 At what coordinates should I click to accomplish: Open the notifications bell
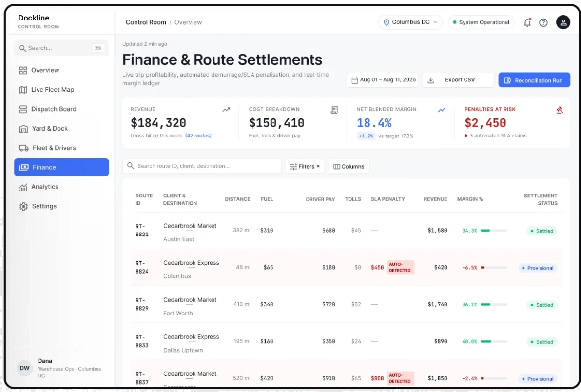527,22
